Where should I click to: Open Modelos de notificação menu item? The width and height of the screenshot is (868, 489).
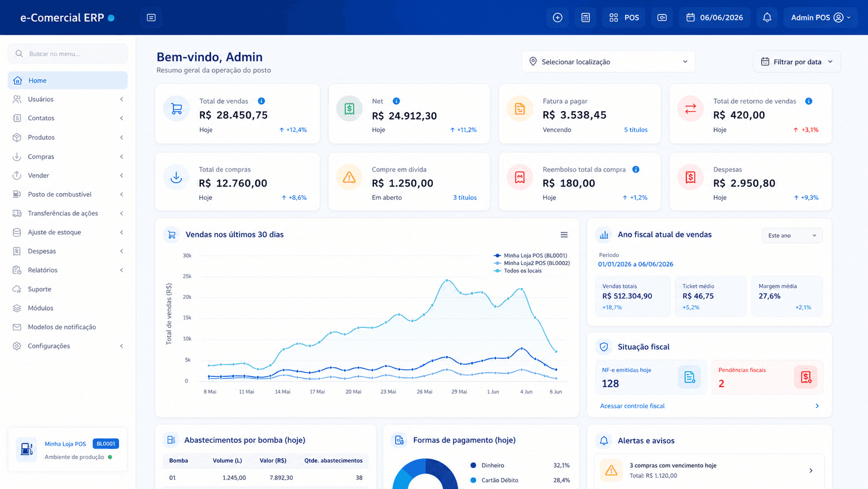pyautogui.click(x=67, y=327)
